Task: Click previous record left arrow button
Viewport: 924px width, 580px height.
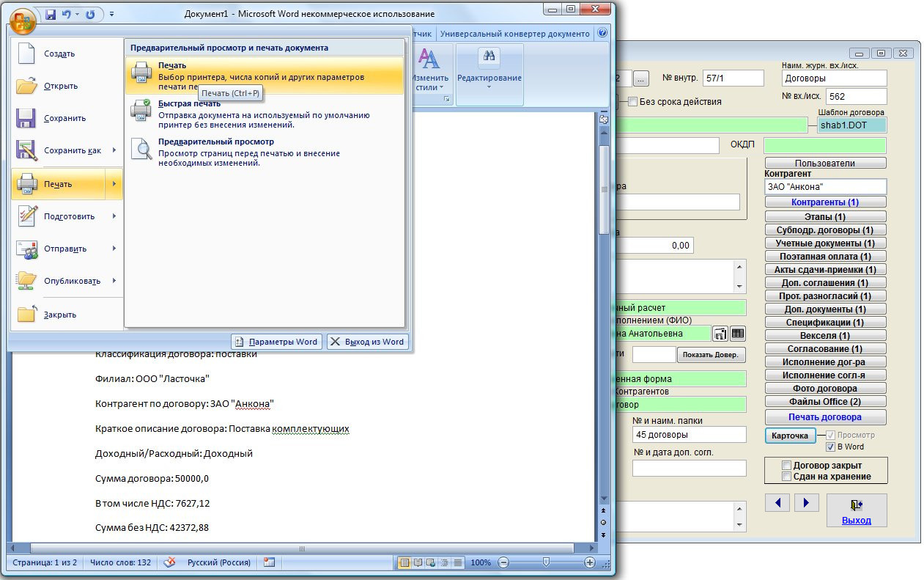Action: tap(777, 502)
